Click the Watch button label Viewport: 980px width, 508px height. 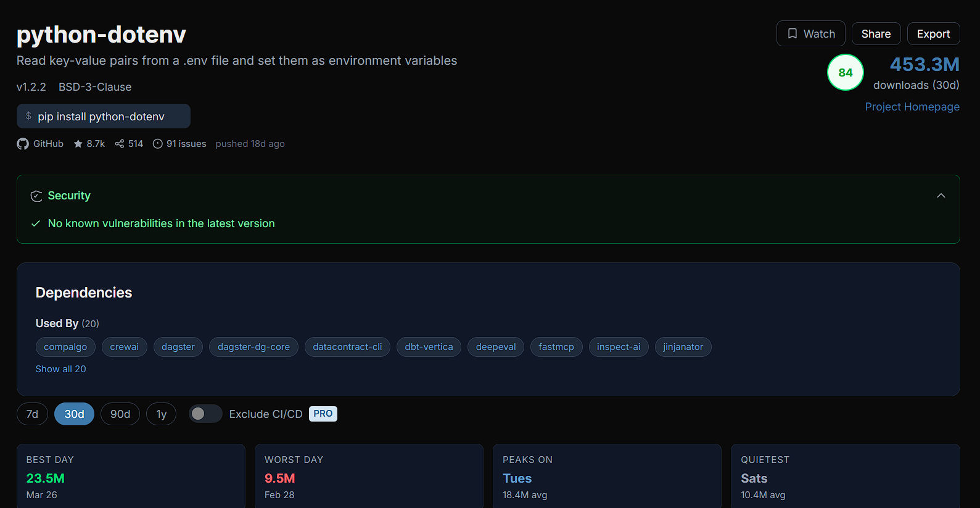point(819,34)
